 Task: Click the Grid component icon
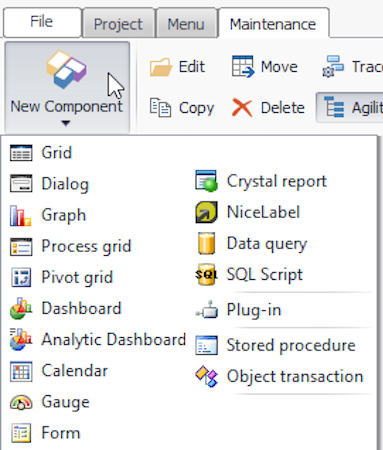click(x=21, y=153)
